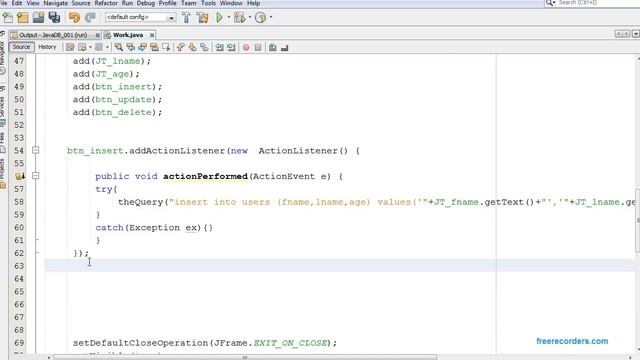Click the editor Back navigation icon
640x360 pixels.
(x=82, y=47)
